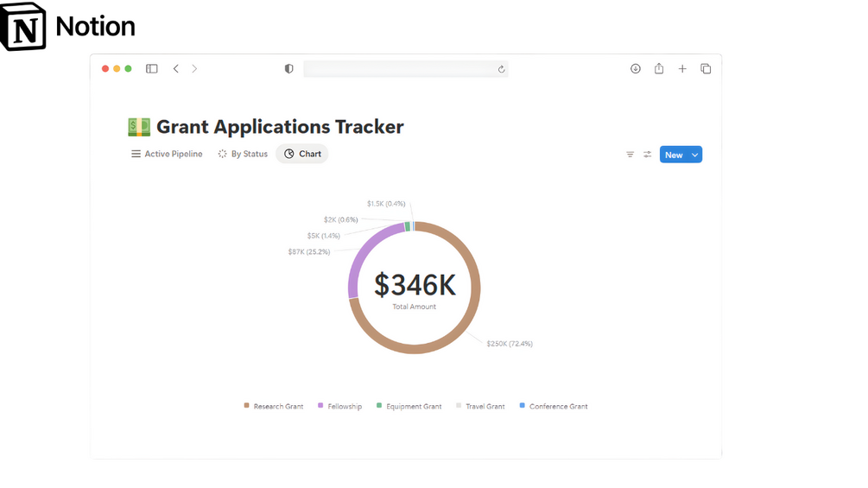This screenshot has width=868, height=488.
Task: Click the Notion logo icon
Action: coord(23,27)
